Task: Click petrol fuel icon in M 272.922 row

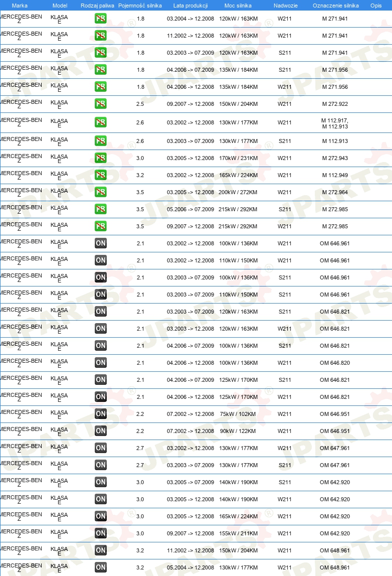Action: pyautogui.click(x=101, y=103)
